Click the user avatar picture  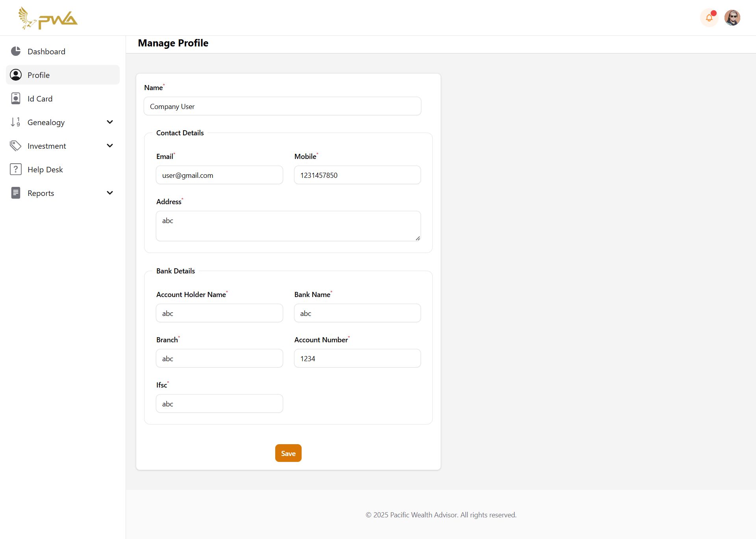[732, 18]
